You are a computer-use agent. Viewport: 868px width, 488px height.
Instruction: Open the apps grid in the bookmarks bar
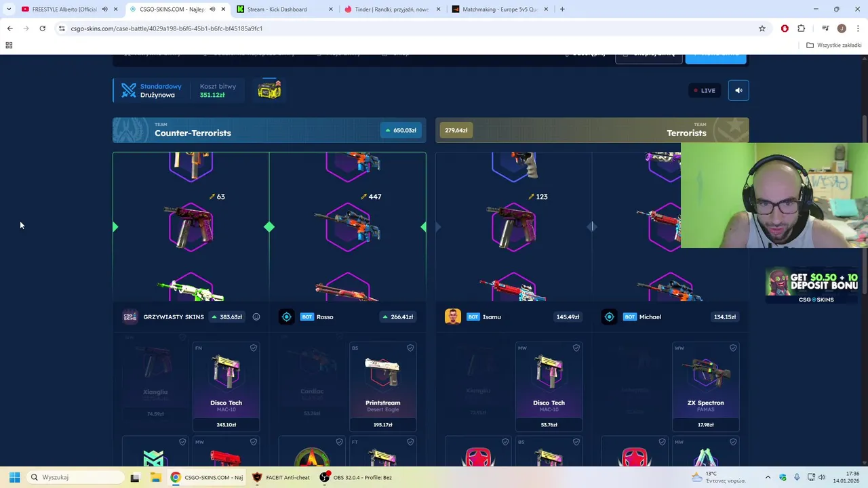[9, 45]
